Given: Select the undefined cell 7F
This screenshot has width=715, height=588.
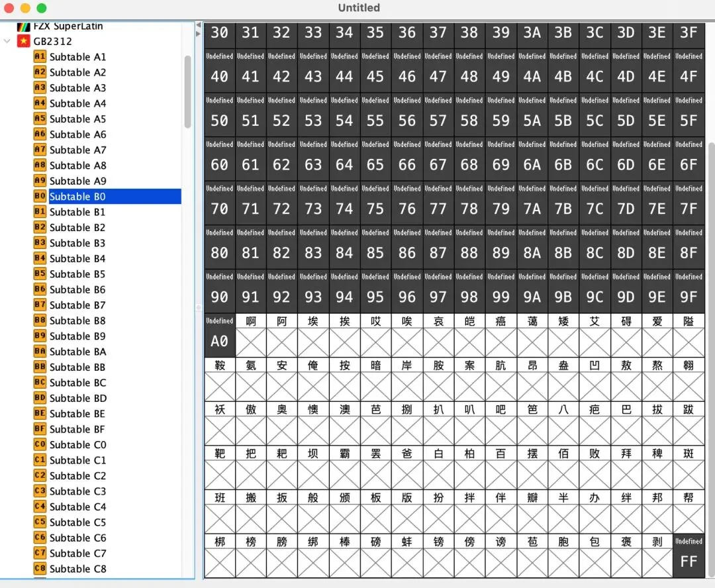Looking at the screenshot, I should pos(689,203).
